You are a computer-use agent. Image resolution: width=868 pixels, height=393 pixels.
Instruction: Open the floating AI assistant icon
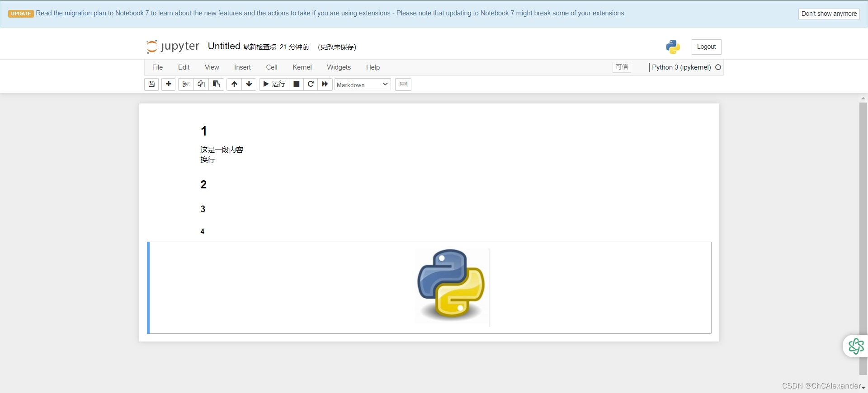856,346
